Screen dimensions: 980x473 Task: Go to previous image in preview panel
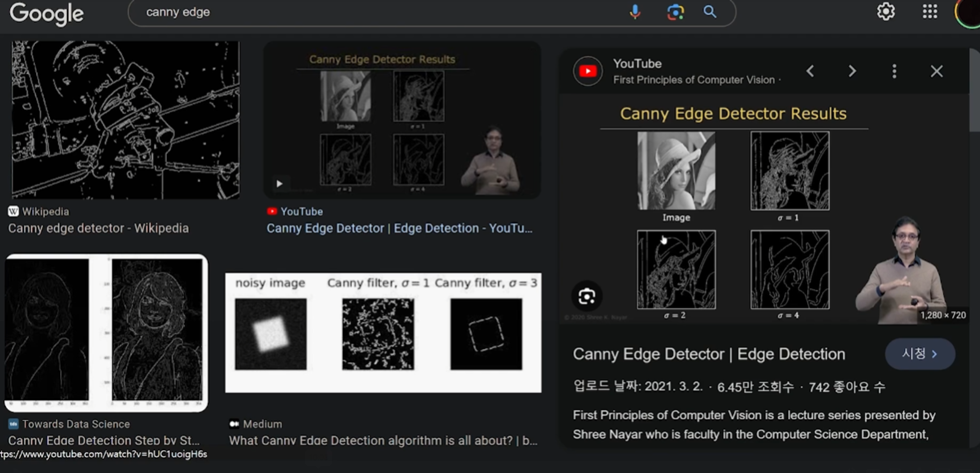click(x=810, y=71)
